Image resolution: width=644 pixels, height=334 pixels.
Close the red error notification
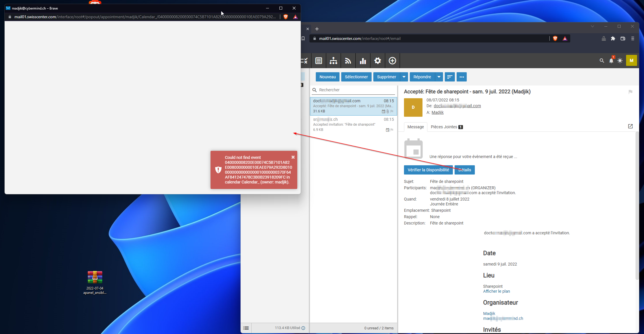click(293, 157)
